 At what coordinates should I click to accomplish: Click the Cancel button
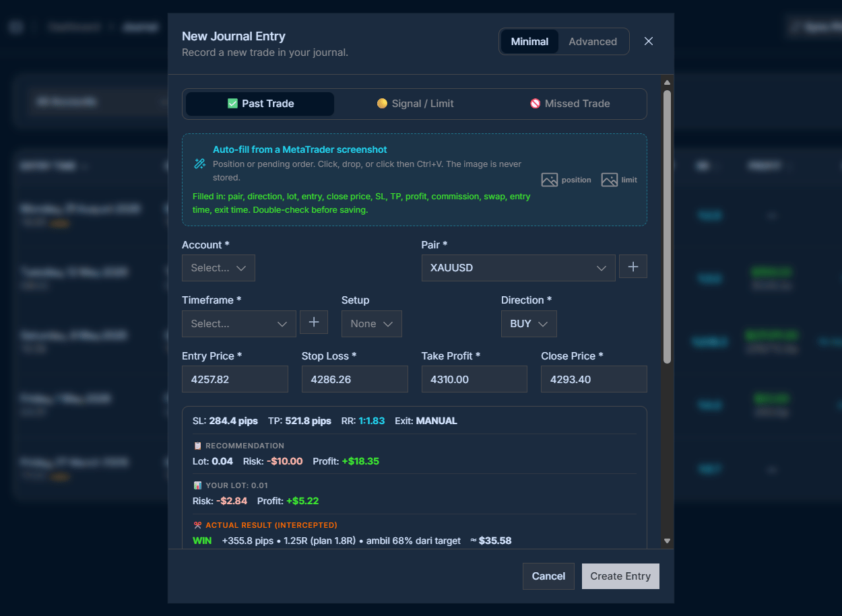[548, 576]
